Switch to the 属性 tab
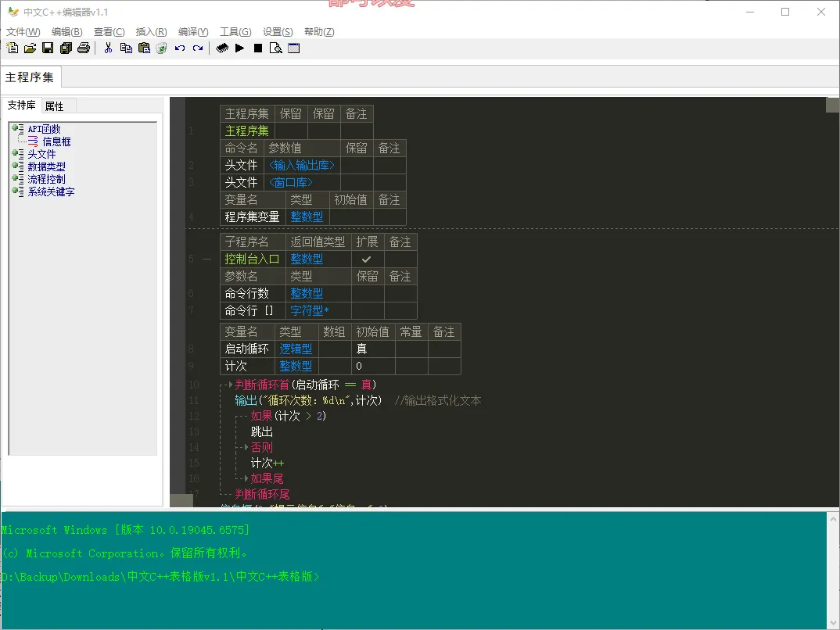 click(55, 106)
